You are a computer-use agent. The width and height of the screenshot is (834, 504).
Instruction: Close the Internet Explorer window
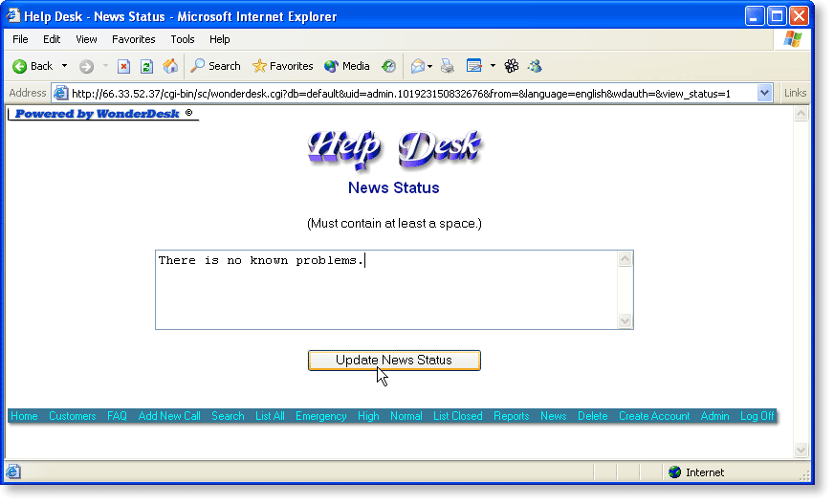point(799,16)
